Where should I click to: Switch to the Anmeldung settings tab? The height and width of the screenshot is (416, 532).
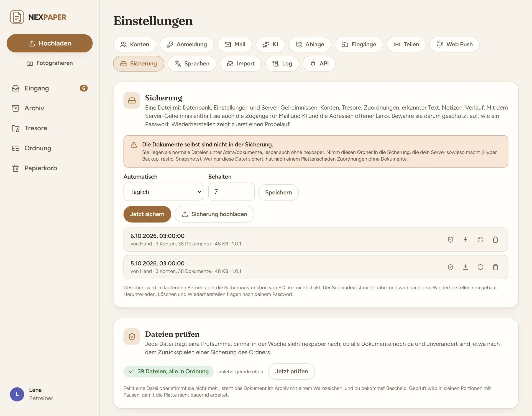pos(187,44)
